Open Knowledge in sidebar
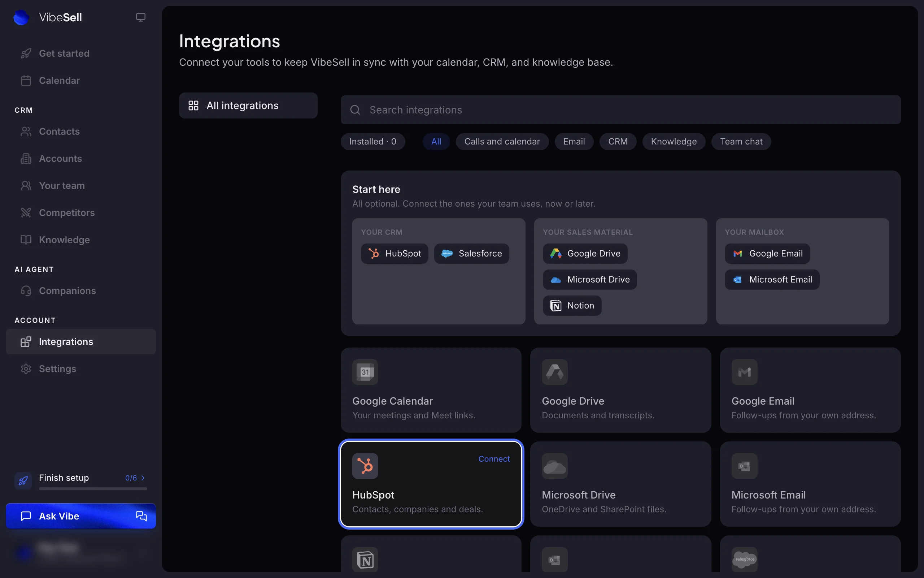This screenshot has width=924, height=578. tap(80, 240)
